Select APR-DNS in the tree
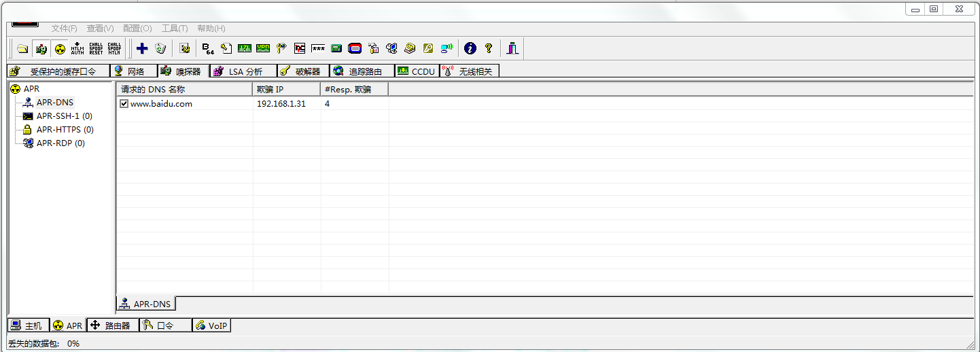This screenshot has width=980, height=352. click(x=54, y=103)
